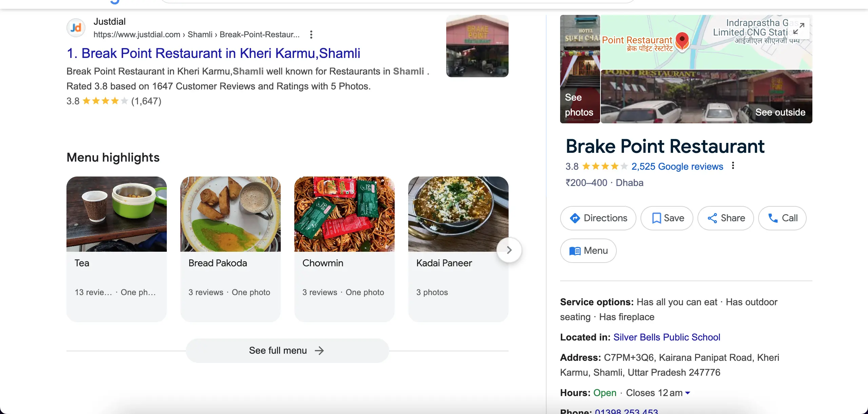Select the Chowmin menu card
This screenshot has width=868, height=414.
click(344, 249)
